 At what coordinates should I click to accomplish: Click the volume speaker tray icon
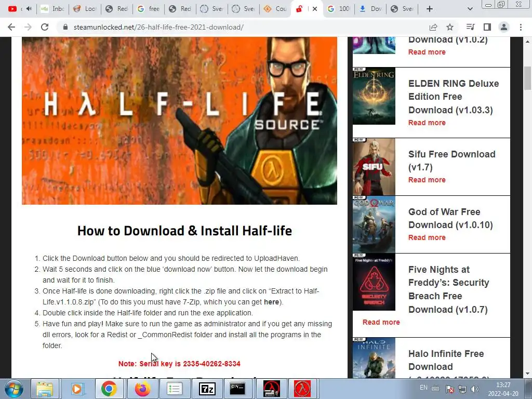click(x=475, y=389)
